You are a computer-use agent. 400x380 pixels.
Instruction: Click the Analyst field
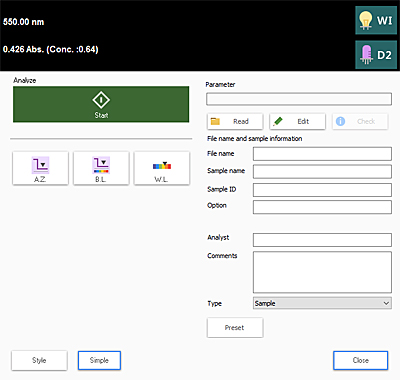click(322, 240)
